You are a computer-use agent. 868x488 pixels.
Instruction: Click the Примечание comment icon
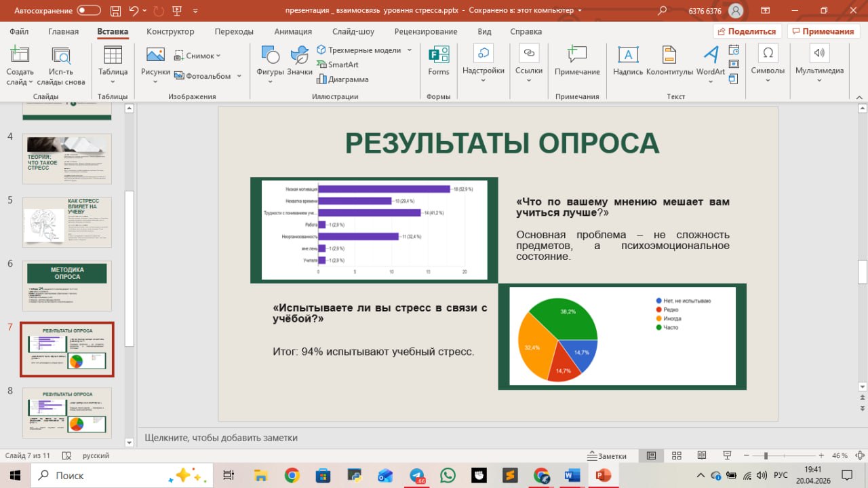coord(577,56)
